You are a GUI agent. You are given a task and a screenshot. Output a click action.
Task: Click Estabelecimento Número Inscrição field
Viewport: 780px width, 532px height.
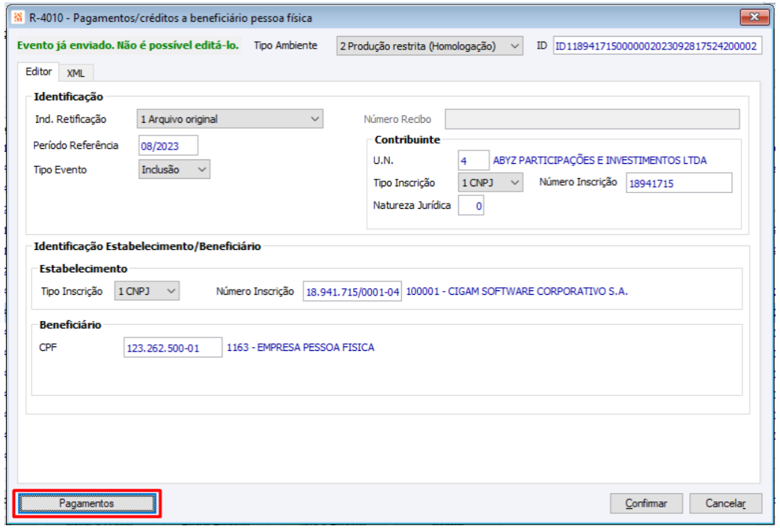[x=352, y=291]
